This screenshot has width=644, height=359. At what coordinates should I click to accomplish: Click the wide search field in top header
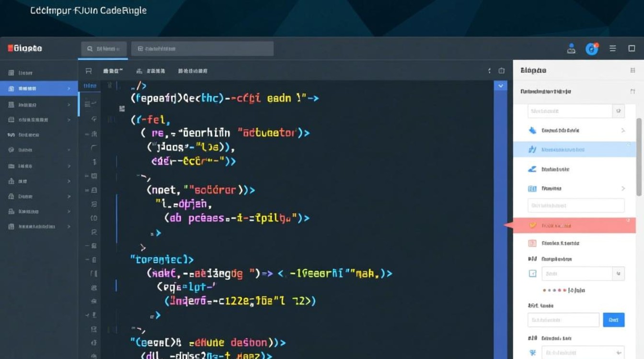tap(202, 49)
